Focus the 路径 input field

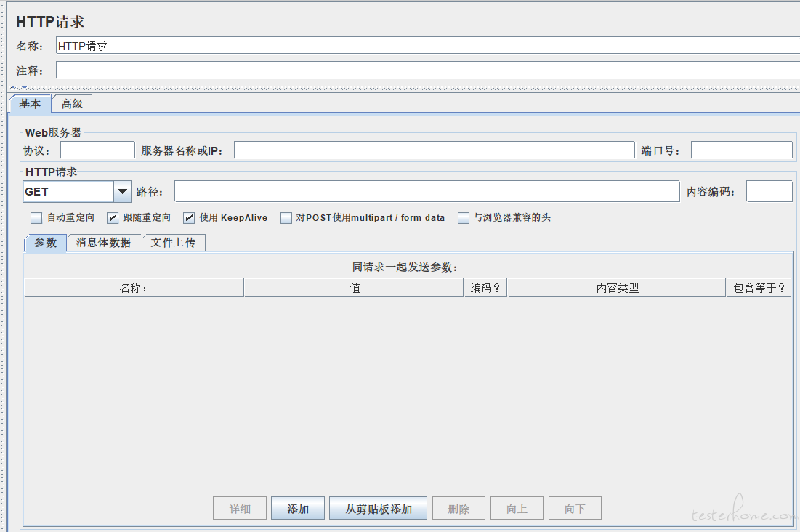click(427, 192)
